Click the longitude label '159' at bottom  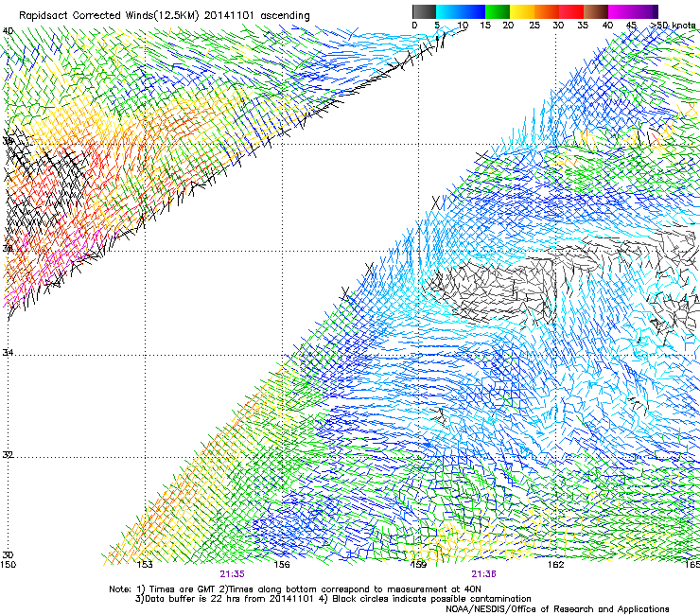click(x=418, y=565)
